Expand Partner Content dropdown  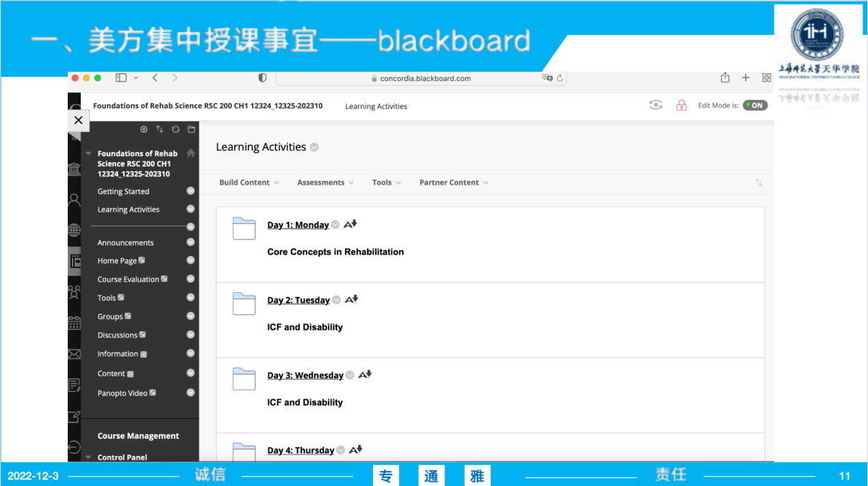453,183
